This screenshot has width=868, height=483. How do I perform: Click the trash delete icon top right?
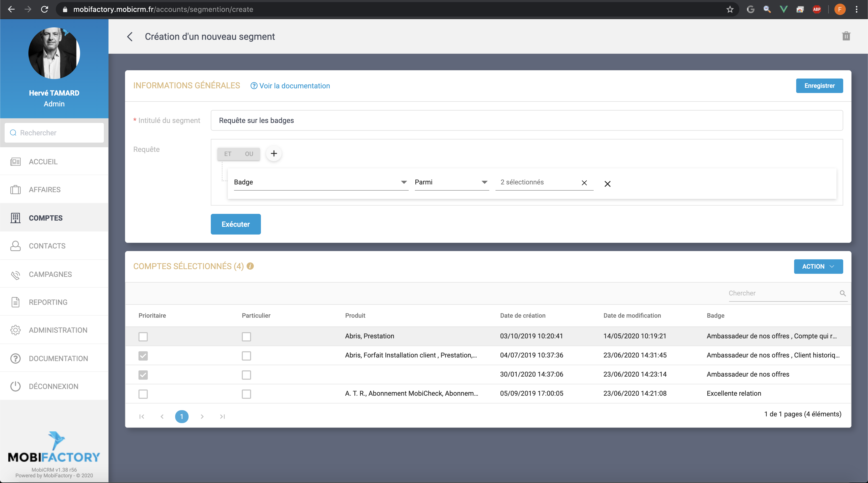[846, 36]
